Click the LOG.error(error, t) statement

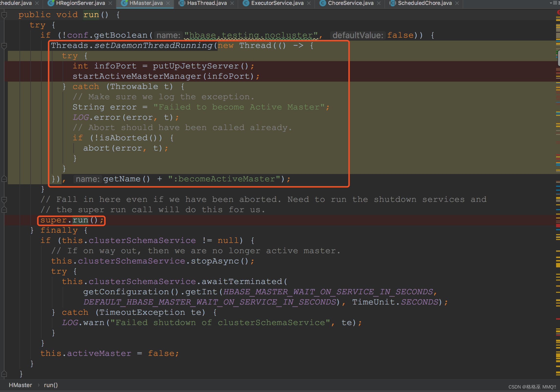126,118
